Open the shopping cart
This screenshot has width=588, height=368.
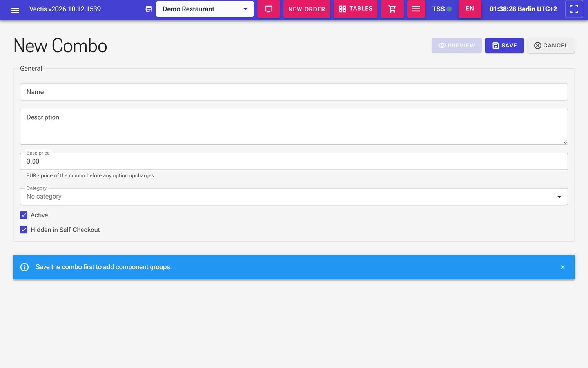tap(392, 9)
